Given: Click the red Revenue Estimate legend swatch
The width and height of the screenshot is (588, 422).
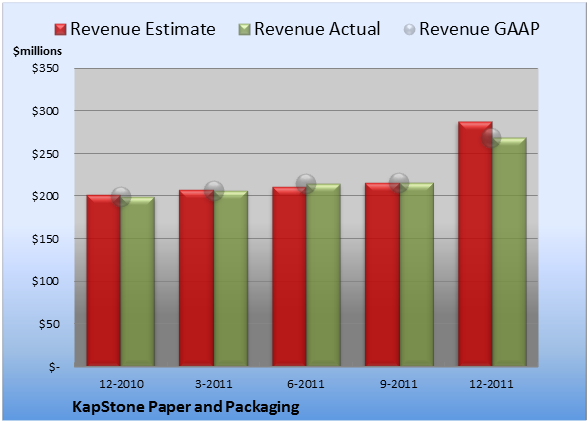Looking at the screenshot, I should (x=60, y=30).
